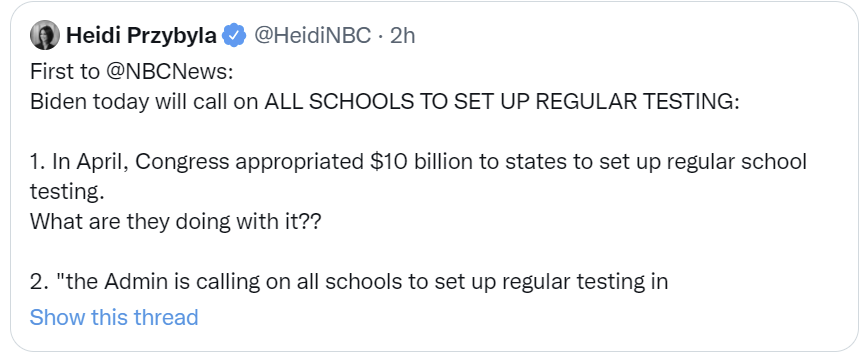
Task: Expand with Show this thread
Action: pos(113,317)
